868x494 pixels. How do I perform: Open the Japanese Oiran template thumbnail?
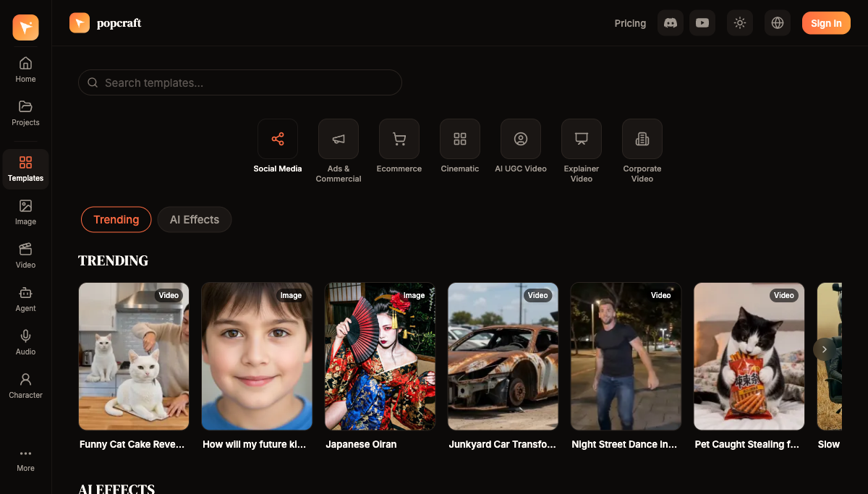(x=380, y=357)
